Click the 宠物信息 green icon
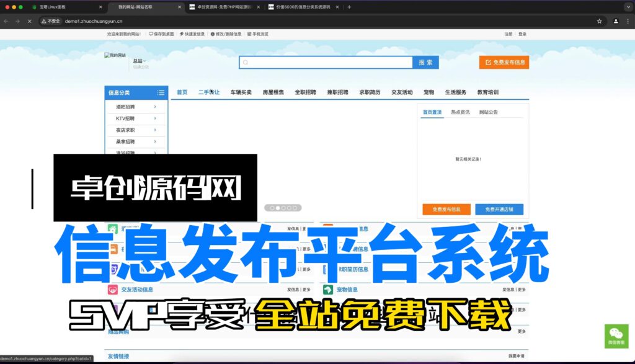The width and height of the screenshot is (635, 364). pyautogui.click(x=327, y=290)
